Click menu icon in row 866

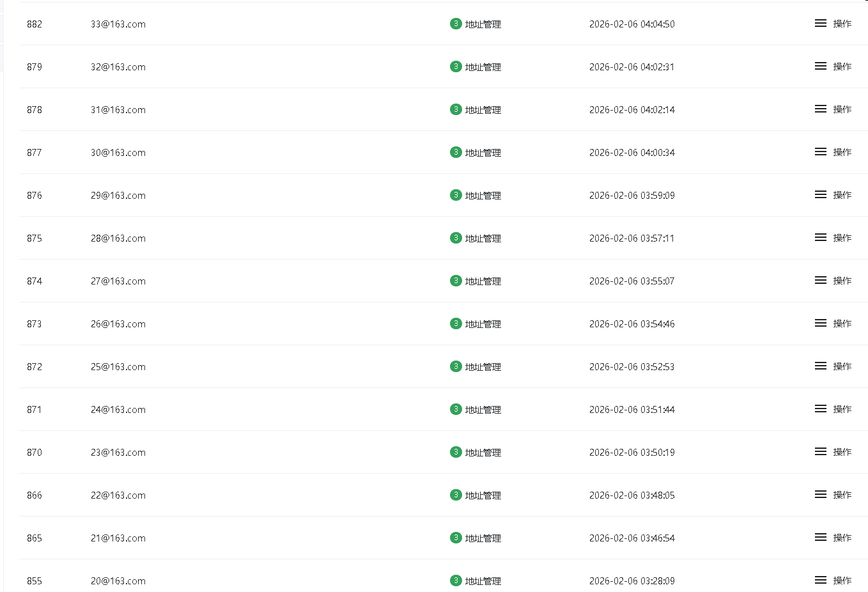tap(821, 495)
